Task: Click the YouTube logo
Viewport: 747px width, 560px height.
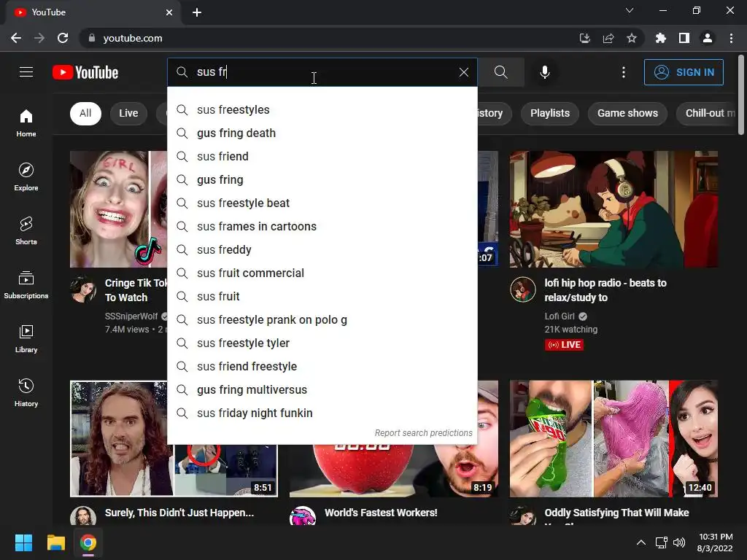Action: pyautogui.click(x=85, y=72)
